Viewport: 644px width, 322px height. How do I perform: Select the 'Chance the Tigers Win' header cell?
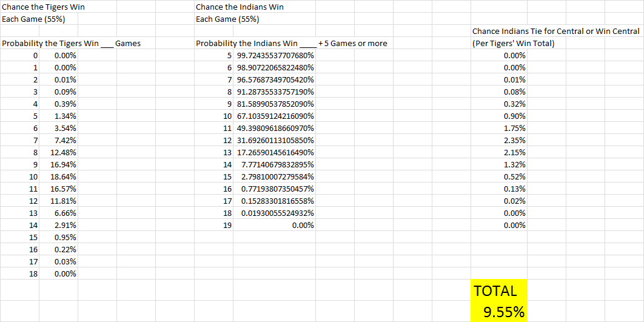(x=44, y=7)
